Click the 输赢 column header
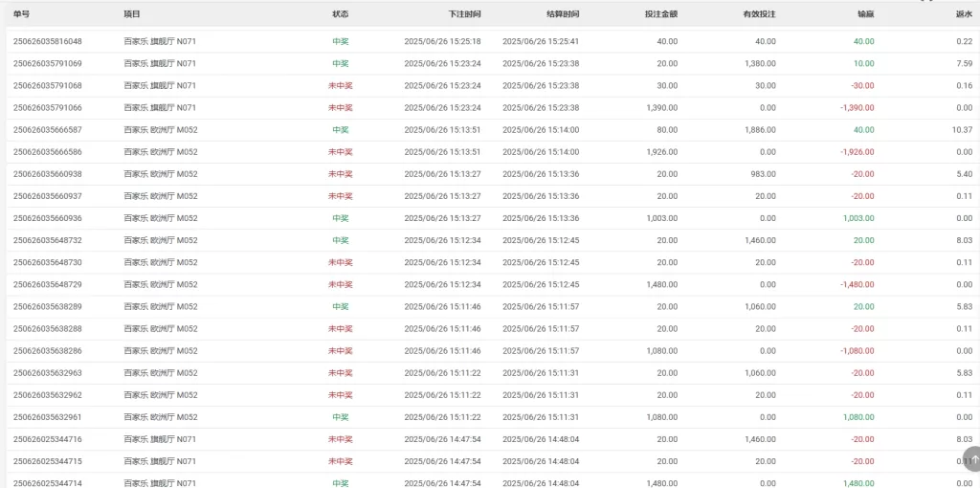 click(x=866, y=13)
